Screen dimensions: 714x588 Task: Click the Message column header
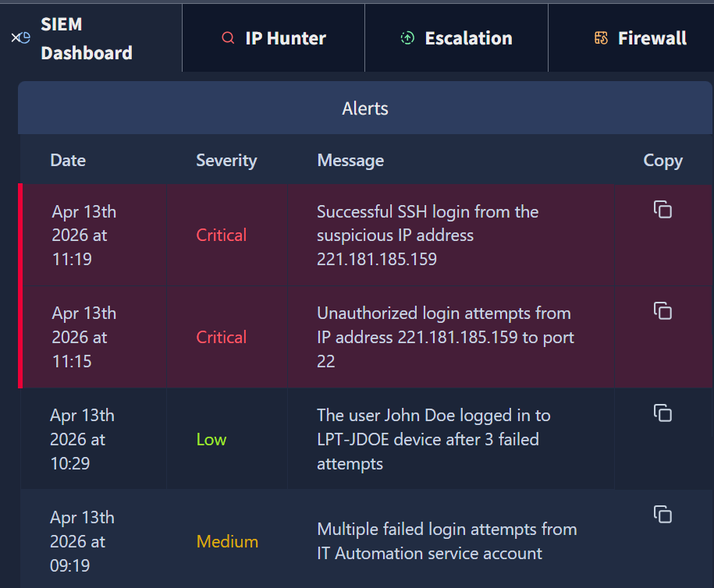pyautogui.click(x=350, y=160)
